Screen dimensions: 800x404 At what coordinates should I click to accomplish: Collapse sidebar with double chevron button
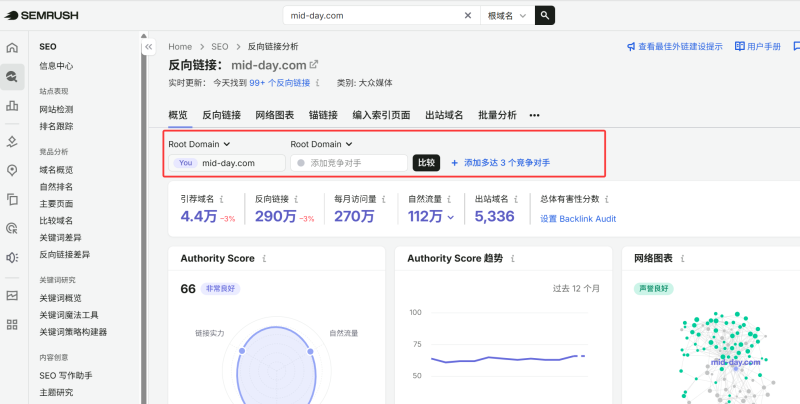(x=148, y=47)
